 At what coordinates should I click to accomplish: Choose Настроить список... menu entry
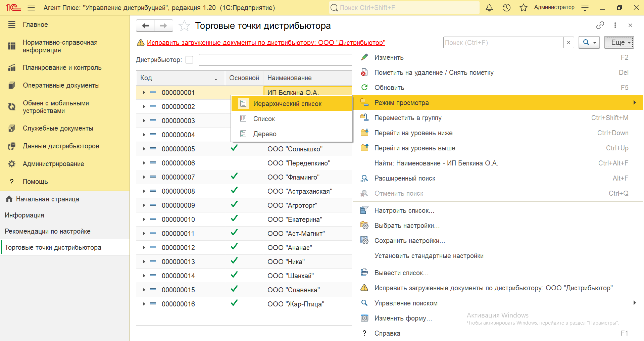(x=498, y=210)
